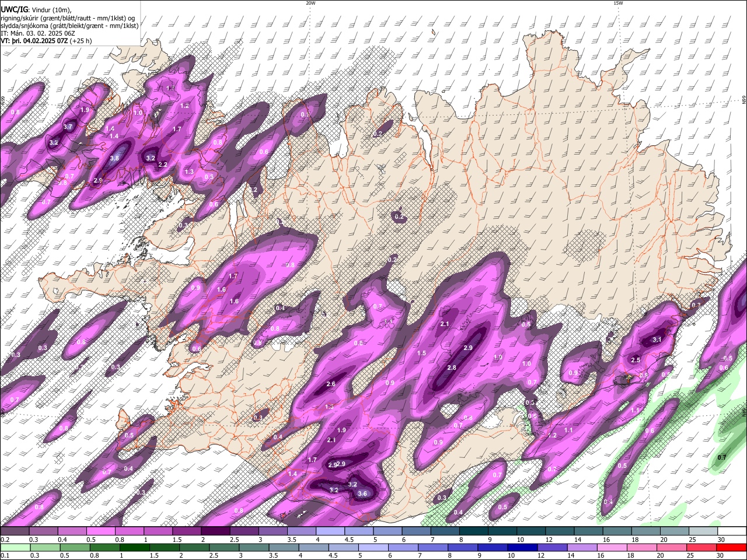Click the '2.6' precipitation value on the map

tap(331, 384)
